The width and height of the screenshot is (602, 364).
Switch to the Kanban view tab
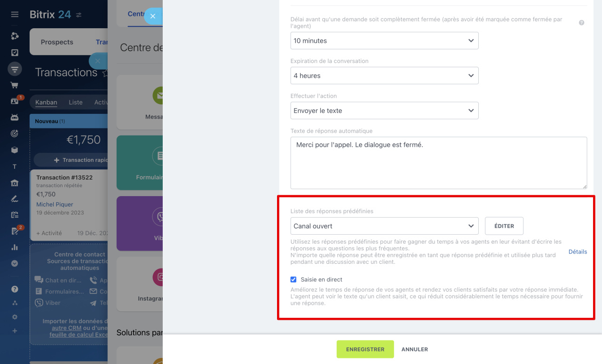pyautogui.click(x=46, y=102)
